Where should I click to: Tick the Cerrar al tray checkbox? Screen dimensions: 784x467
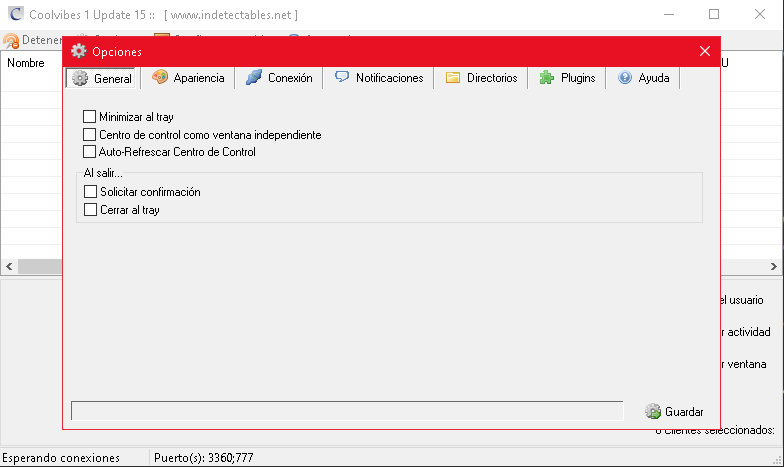click(91, 210)
